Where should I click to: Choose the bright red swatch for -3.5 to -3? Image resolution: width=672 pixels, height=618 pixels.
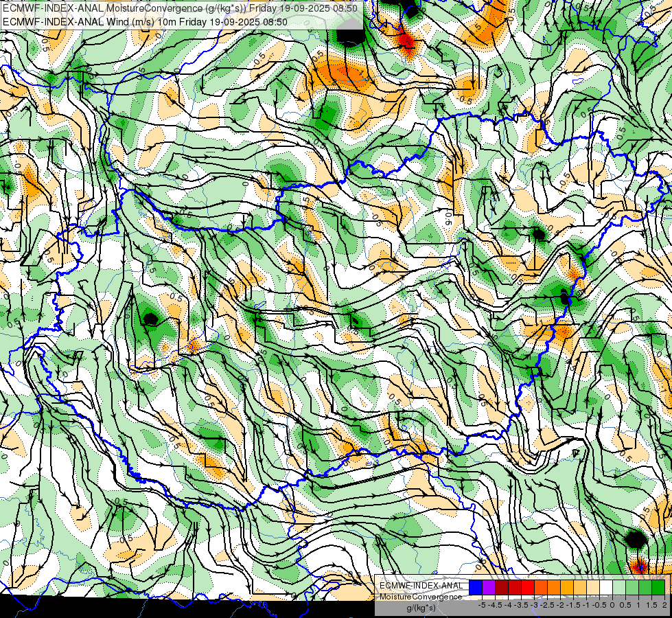click(528, 587)
